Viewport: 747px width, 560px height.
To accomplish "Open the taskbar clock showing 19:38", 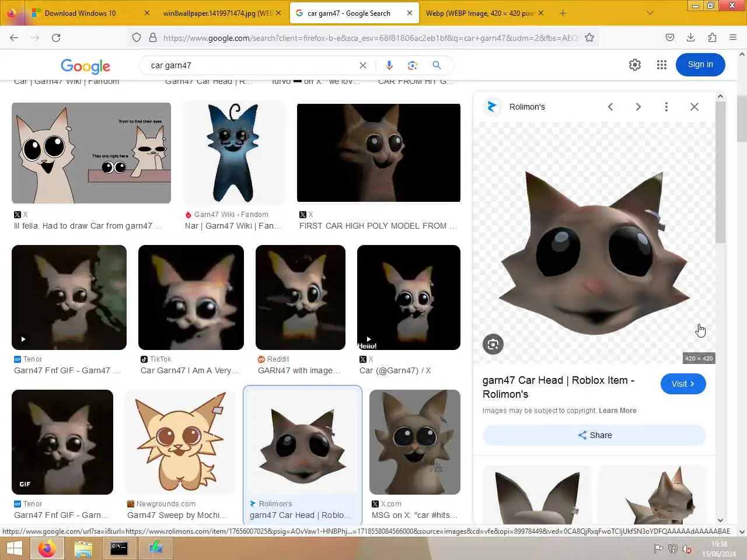I will [x=719, y=548].
